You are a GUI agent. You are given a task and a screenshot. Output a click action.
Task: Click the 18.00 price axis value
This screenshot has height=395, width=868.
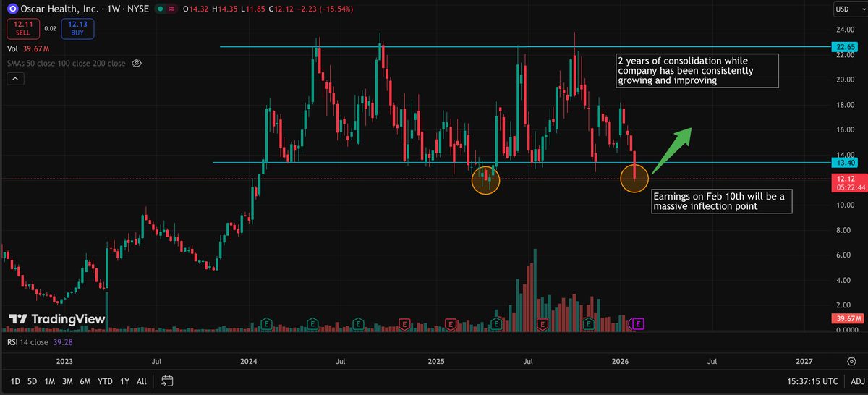point(846,105)
